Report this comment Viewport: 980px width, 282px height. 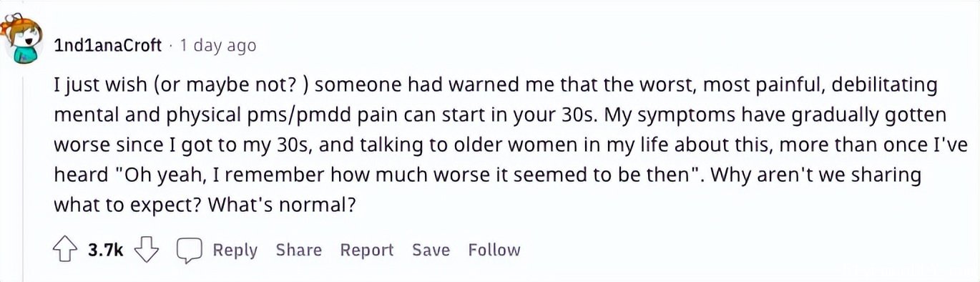pos(366,250)
